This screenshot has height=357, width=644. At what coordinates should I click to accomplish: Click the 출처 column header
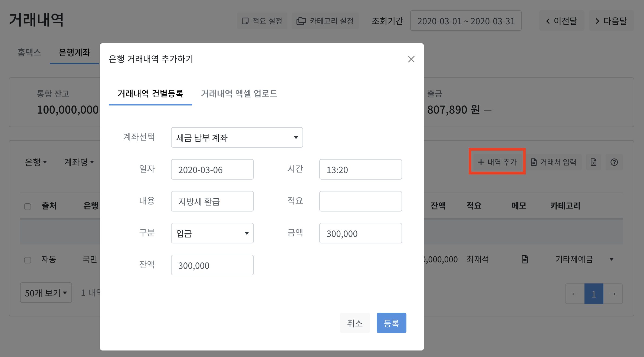(x=49, y=206)
